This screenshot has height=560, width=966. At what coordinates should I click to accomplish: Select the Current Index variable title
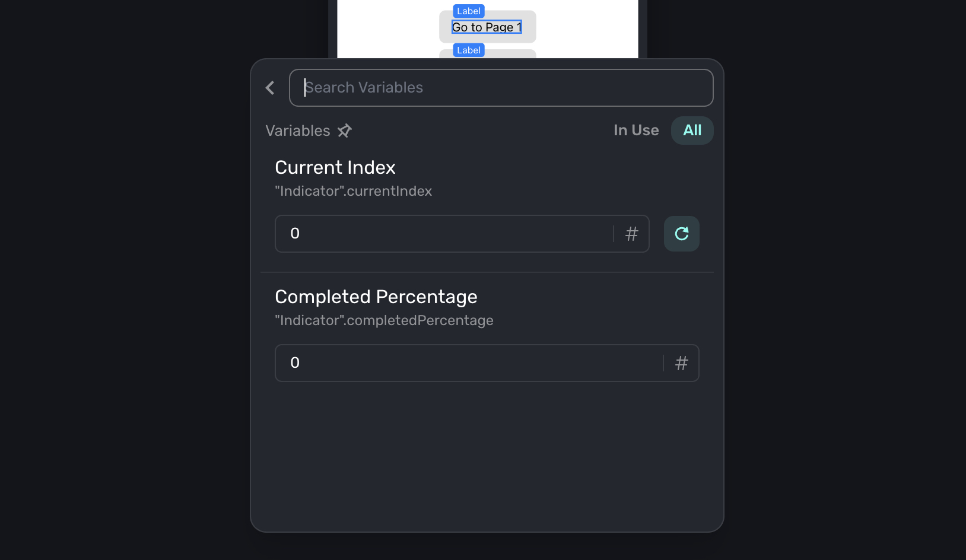pyautogui.click(x=335, y=168)
